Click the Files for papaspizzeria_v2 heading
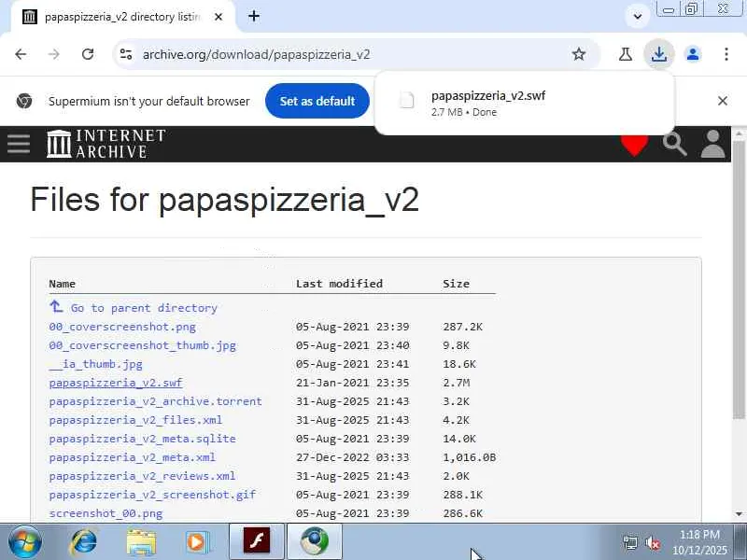This screenshot has height=560, width=747. 224,200
